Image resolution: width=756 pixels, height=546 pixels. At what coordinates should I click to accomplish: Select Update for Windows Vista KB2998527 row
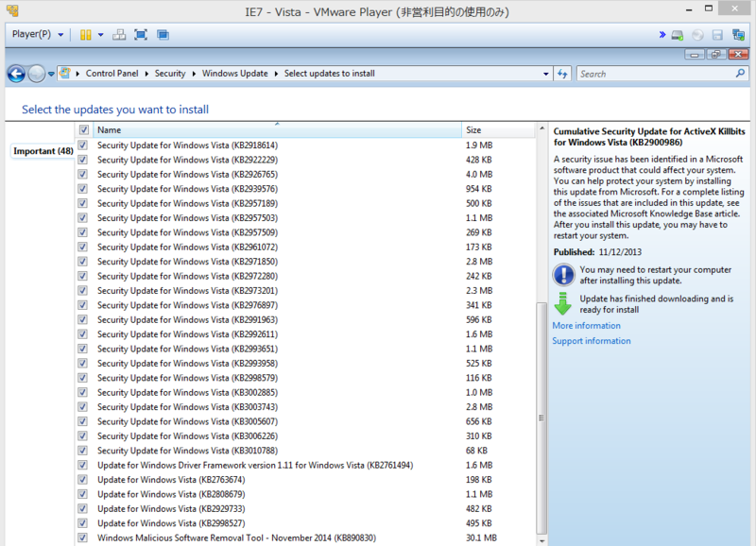305,523
